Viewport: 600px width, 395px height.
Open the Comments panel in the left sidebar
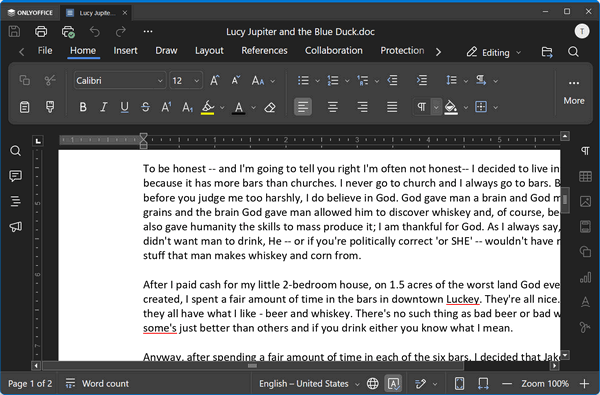point(15,176)
